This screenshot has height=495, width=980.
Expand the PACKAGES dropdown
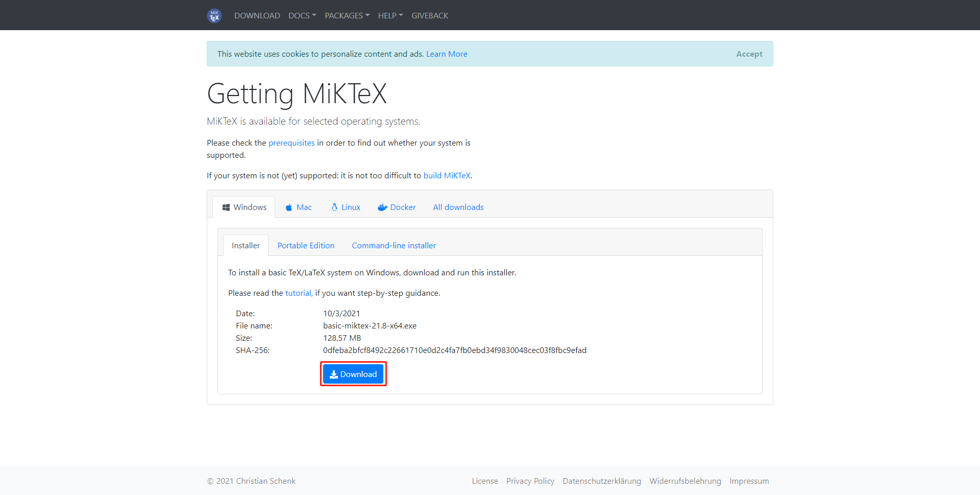pyautogui.click(x=347, y=15)
